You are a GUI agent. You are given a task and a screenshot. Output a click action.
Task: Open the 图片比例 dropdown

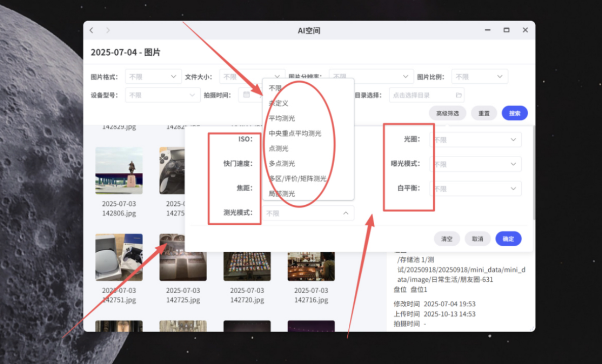(479, 76)
